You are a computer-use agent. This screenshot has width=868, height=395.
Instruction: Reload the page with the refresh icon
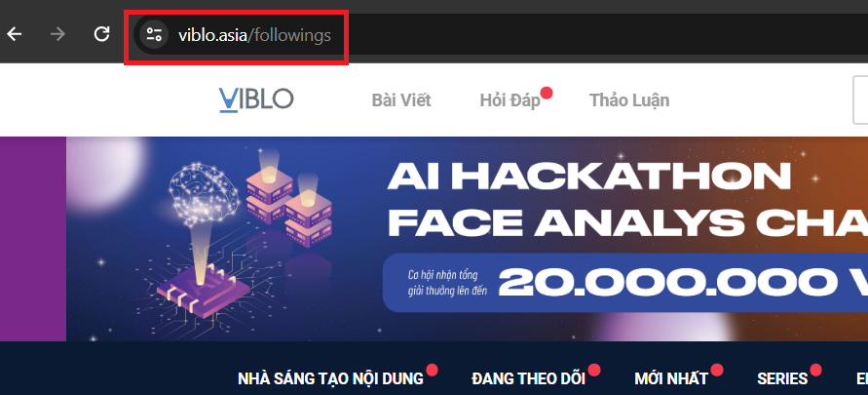[x=101, y=34]
